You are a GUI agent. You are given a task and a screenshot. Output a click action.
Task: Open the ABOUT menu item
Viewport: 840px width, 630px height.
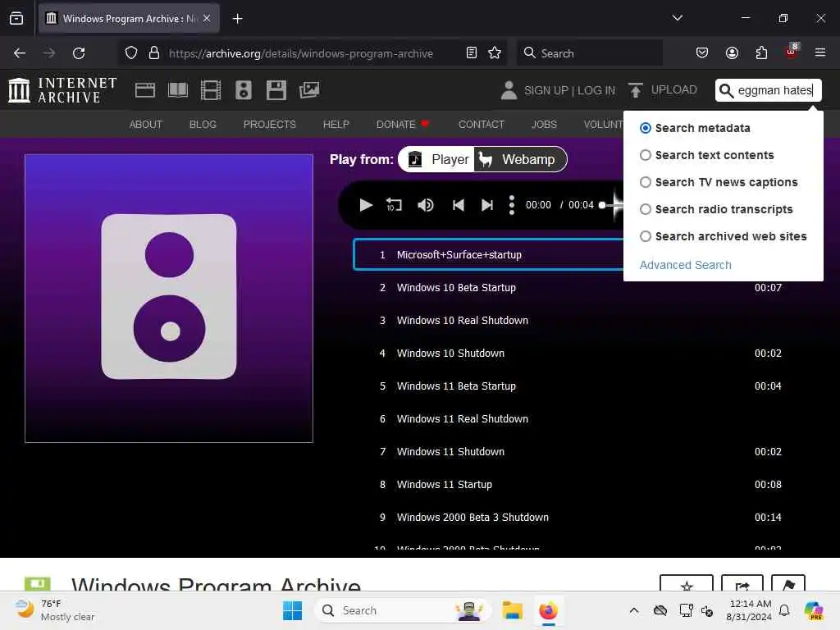(x=146, y=125)
